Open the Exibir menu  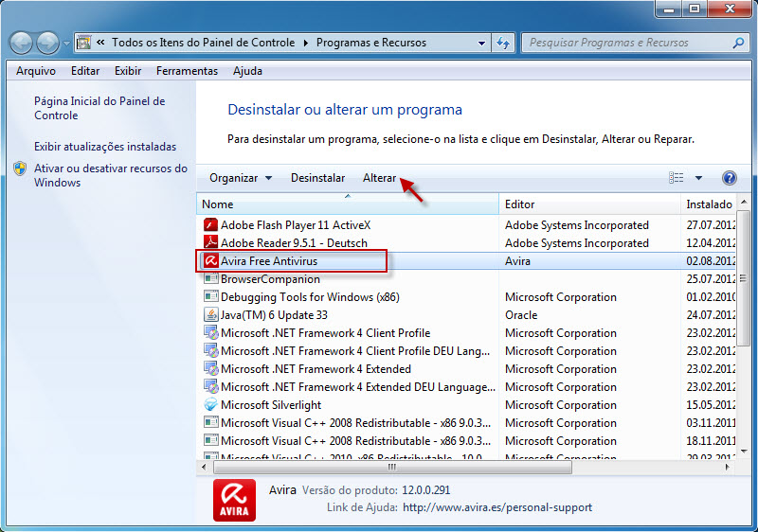pos(128,71)
